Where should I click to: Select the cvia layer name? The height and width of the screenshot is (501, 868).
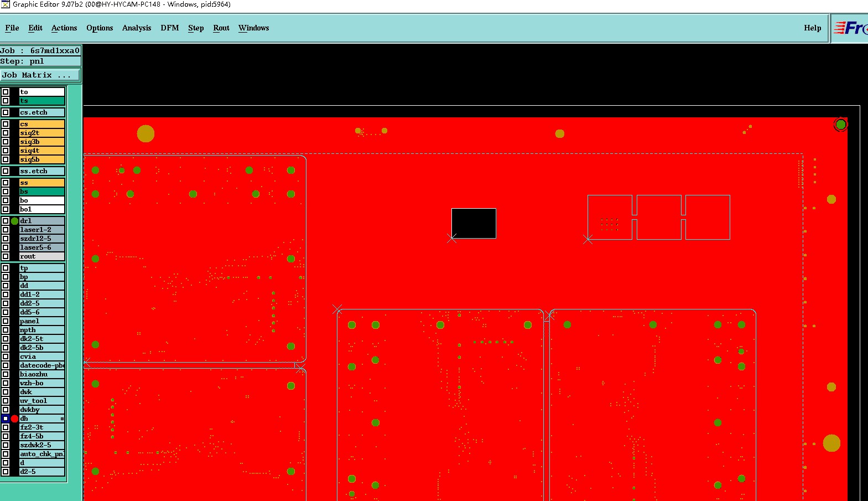coord(42,357)
